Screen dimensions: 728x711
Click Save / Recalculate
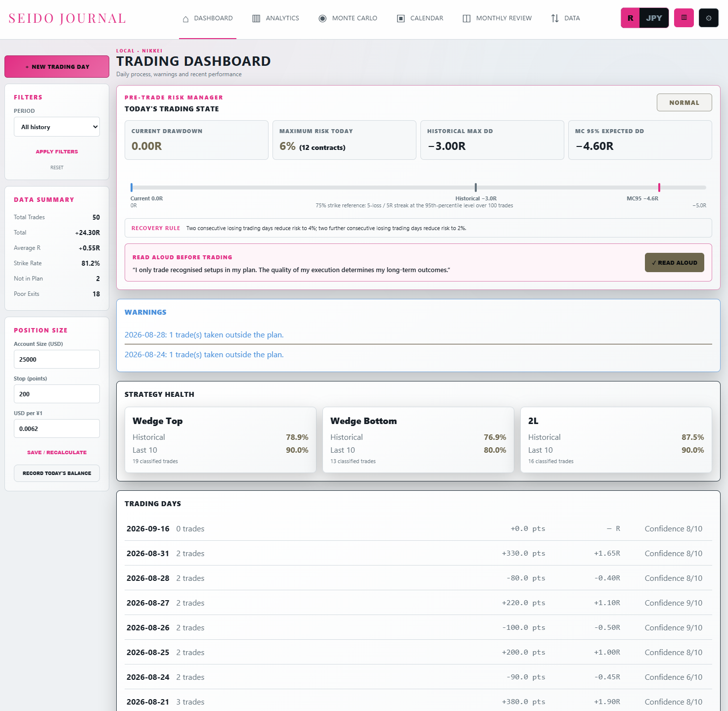(57, 452)
